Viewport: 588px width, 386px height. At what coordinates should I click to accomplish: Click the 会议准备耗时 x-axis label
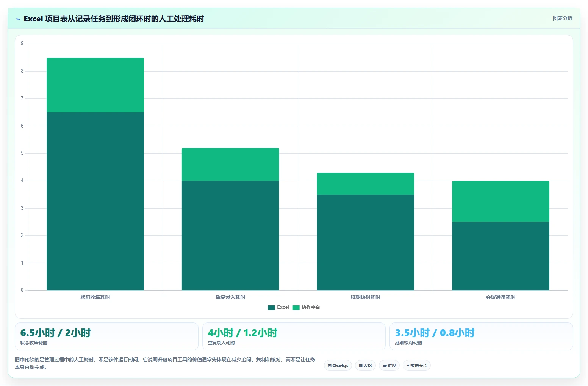tap(500, 297)
